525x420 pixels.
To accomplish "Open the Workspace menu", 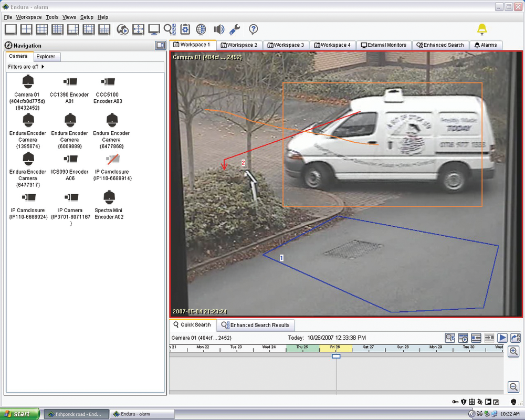I will click(29, 17).
